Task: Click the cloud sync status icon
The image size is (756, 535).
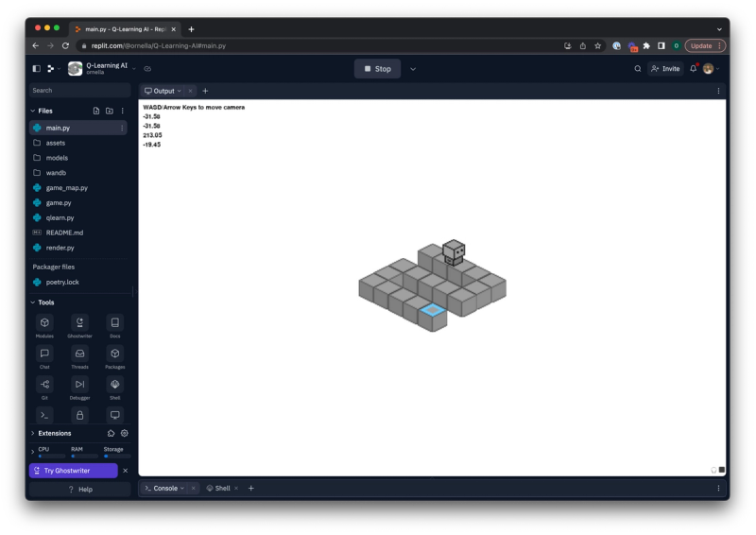Action: pyautogui.click(x=147, y=69)
